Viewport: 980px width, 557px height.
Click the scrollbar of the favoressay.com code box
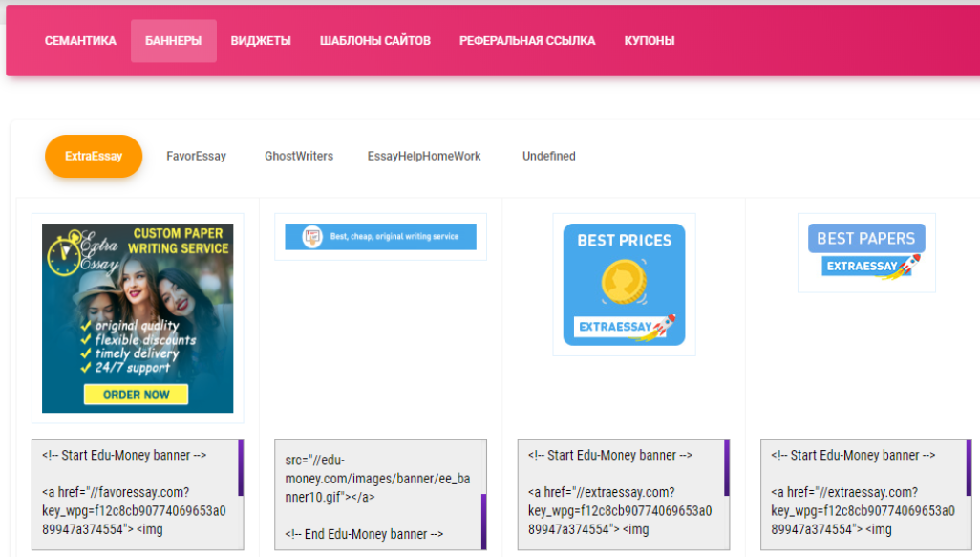point(241,468)
